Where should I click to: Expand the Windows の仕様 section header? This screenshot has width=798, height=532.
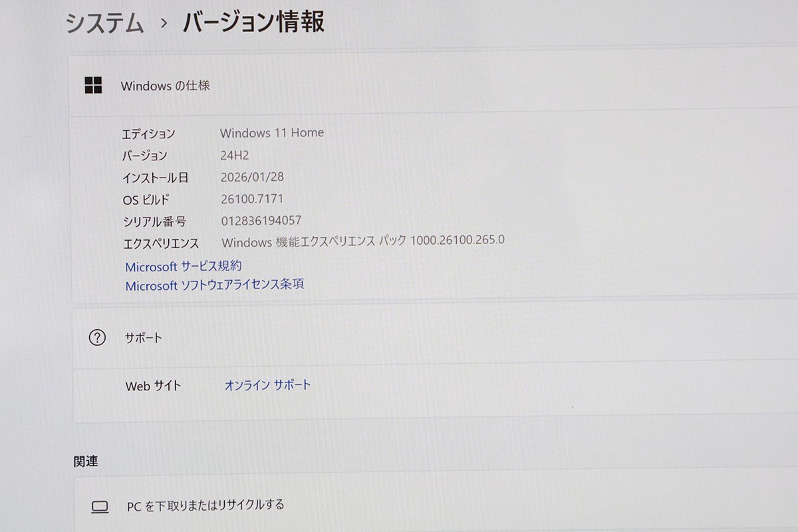click(x=166, y=85)
